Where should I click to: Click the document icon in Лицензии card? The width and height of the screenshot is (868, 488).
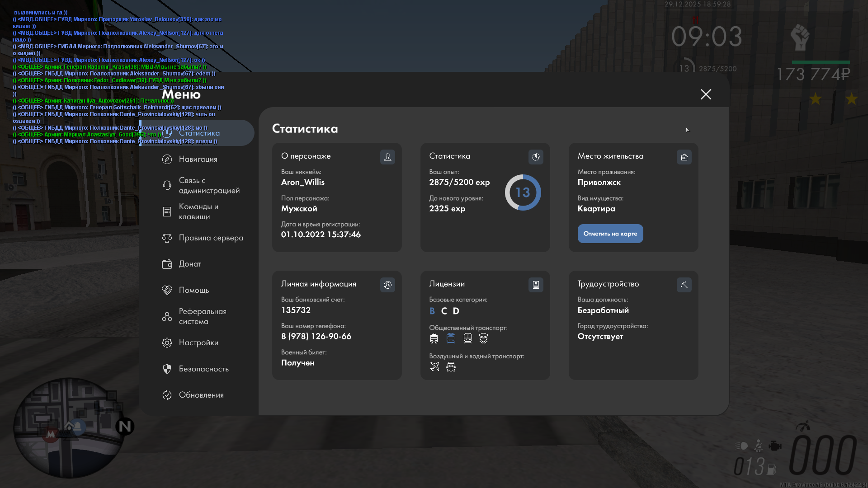[536, 285]
